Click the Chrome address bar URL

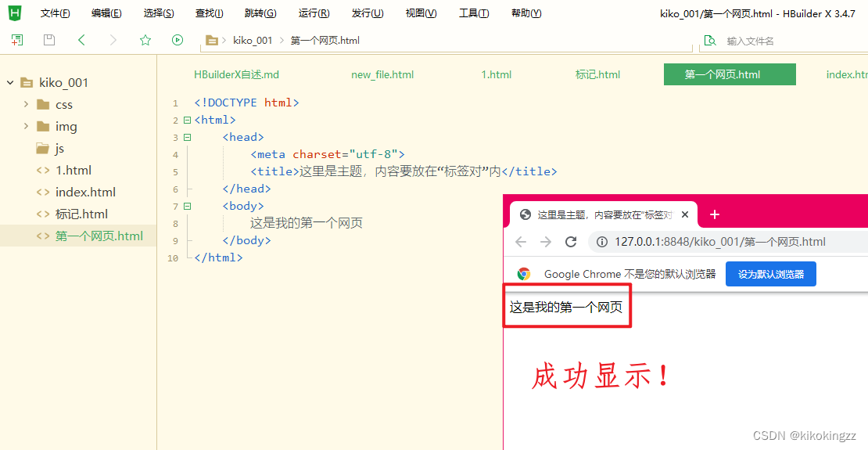pyautogui.click(x=719, y=242)
